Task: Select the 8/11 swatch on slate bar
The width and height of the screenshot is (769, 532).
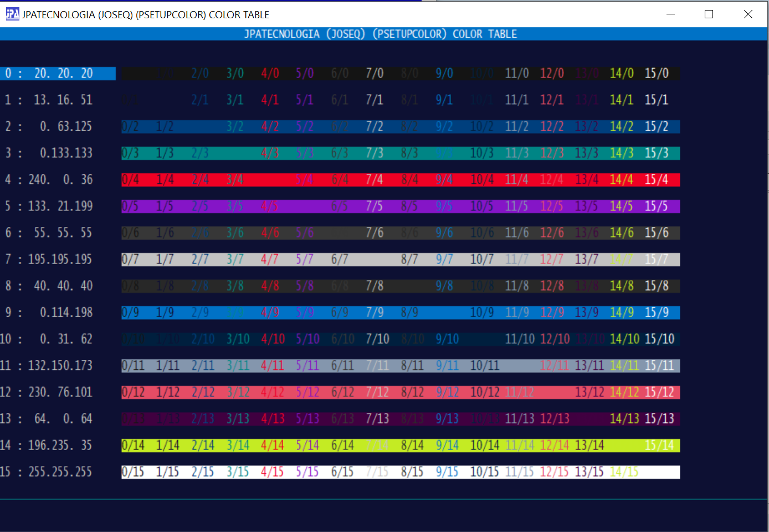Action: pos(412,366)
